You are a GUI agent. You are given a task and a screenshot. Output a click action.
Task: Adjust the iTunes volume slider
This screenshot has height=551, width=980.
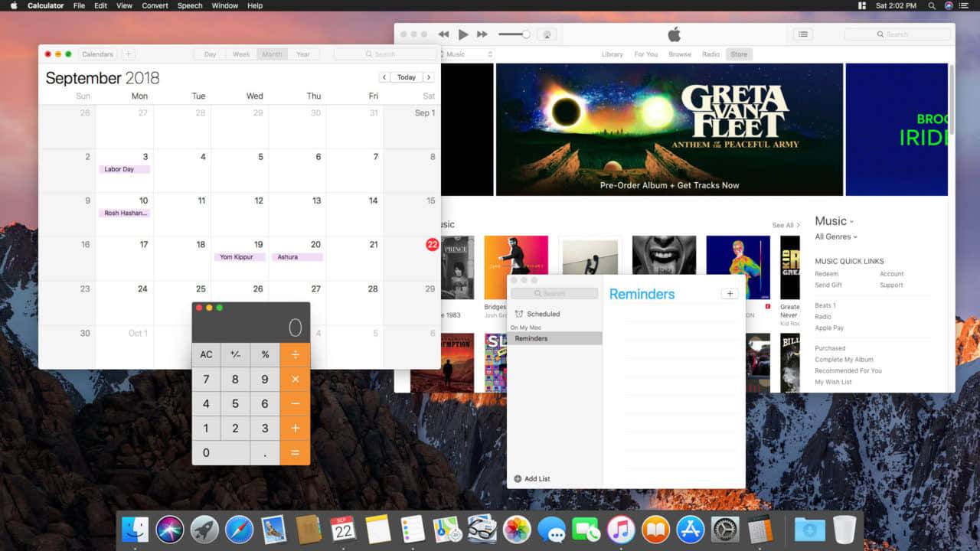pyautogui.click(x=514, y=34)
